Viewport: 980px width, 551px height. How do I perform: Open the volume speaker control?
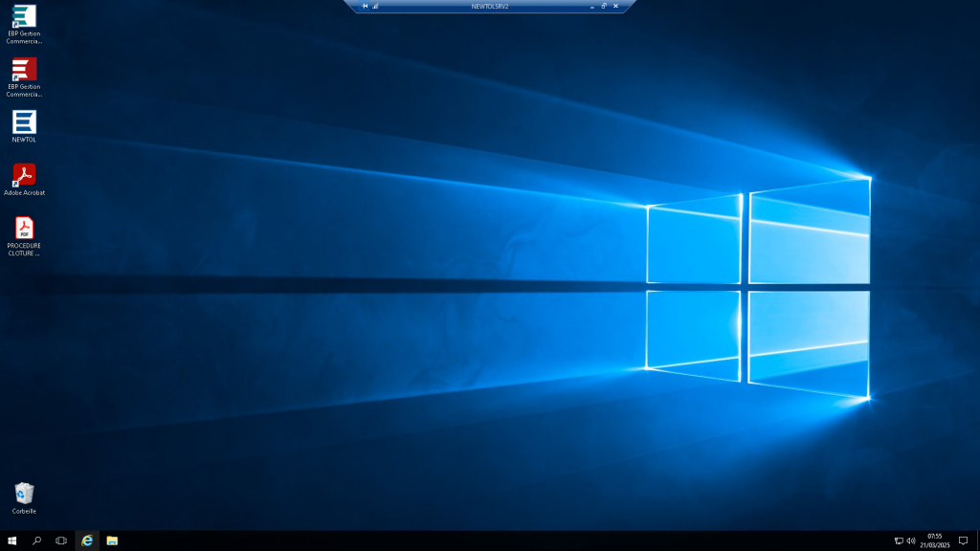point(911,540)
